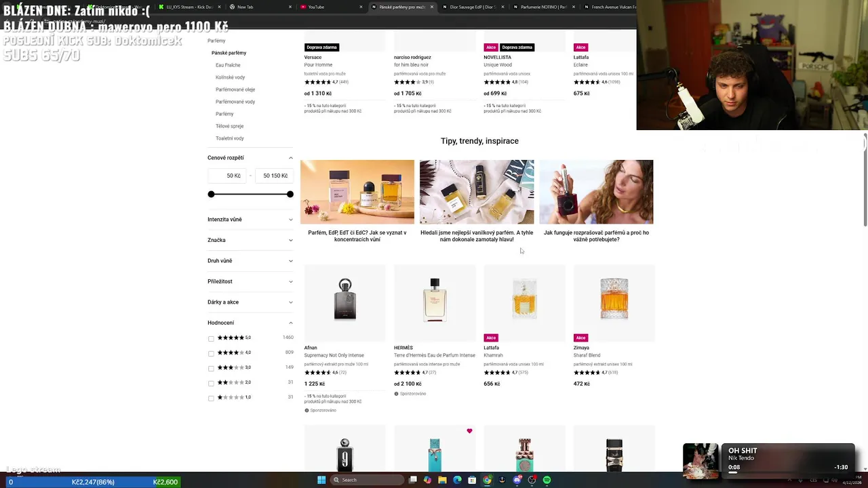Launch the Copilot taskbar icon

[x=427, y=480]
